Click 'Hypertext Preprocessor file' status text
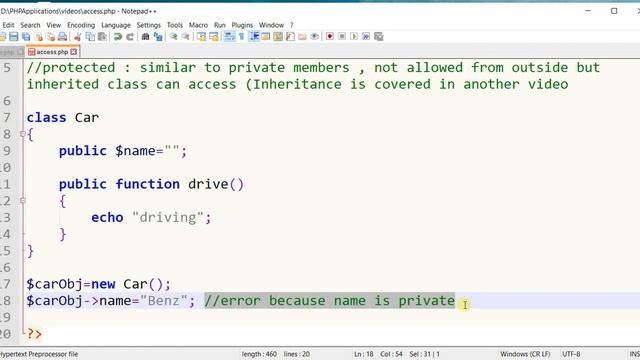 [39, 354]
